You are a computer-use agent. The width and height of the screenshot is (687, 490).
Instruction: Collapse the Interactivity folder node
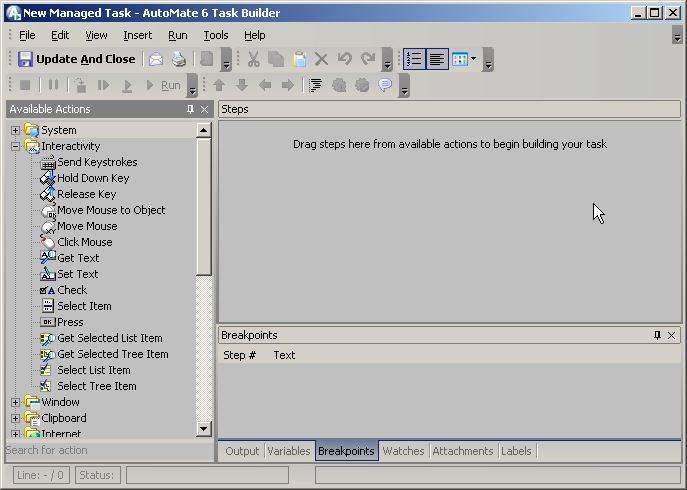[15, 146]
